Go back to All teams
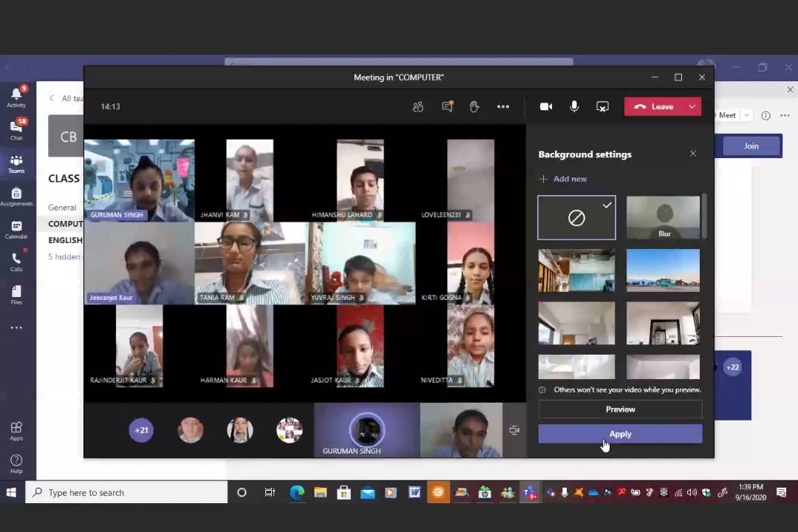The height and width of the screenshot is (532, 798). point(66,98)
